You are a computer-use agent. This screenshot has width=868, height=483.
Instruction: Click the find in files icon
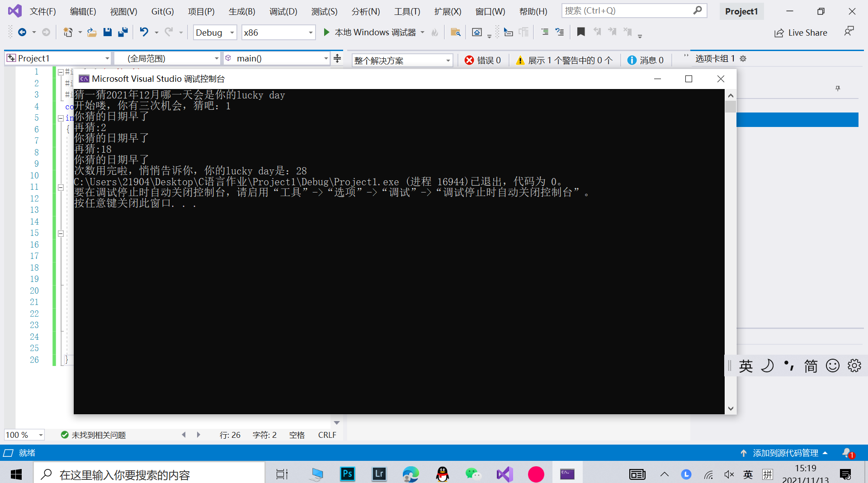coord(455,32)
